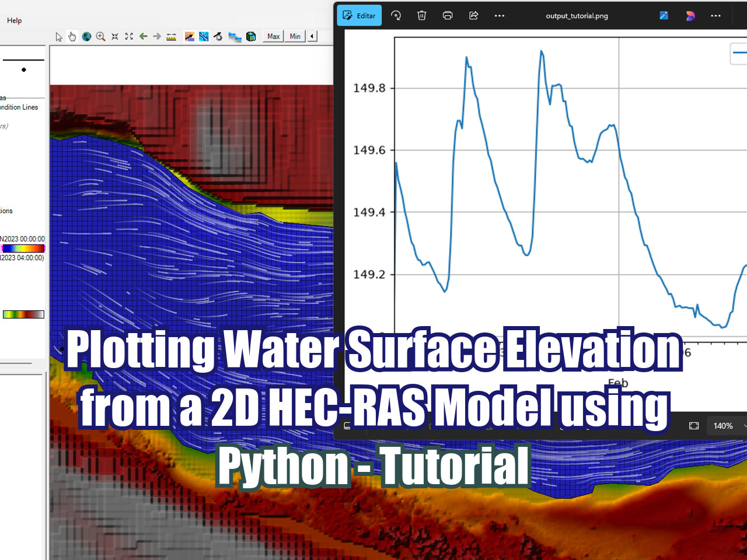747x560 pixels.
Task: Open the rightmost ellipsis menu in Photos title bar
Action: click(x=716, y=16)
